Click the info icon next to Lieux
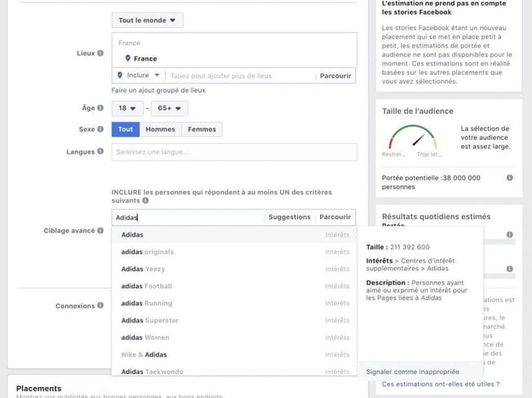The height and width of the screenshot is (398, 532). (x=100, y=53)
